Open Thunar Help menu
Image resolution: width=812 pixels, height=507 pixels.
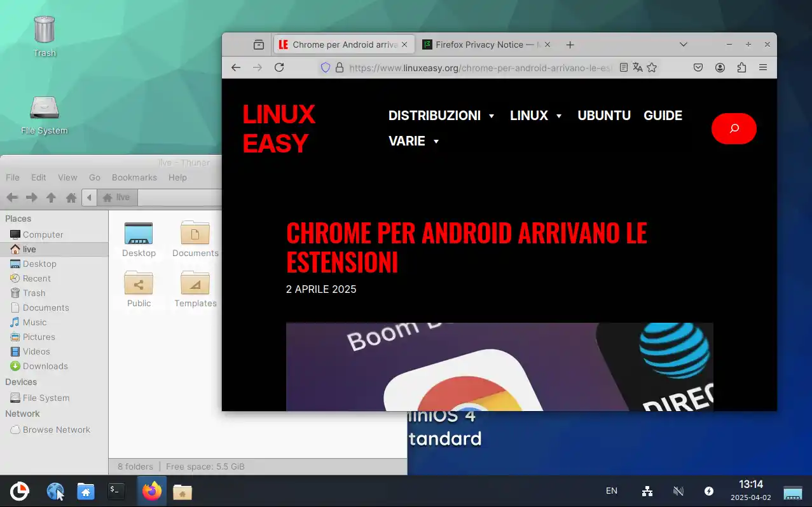pos(177,177)
